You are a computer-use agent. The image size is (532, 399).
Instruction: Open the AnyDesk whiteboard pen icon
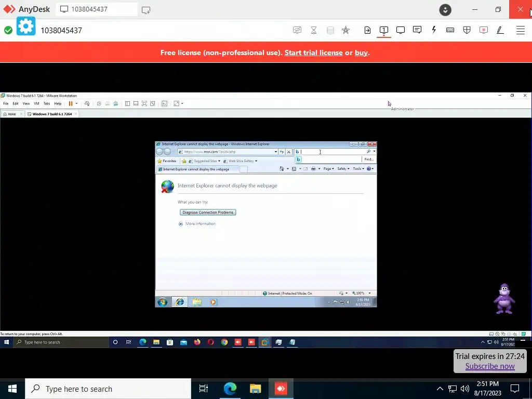pyautogui.click(x=500, y=30)
